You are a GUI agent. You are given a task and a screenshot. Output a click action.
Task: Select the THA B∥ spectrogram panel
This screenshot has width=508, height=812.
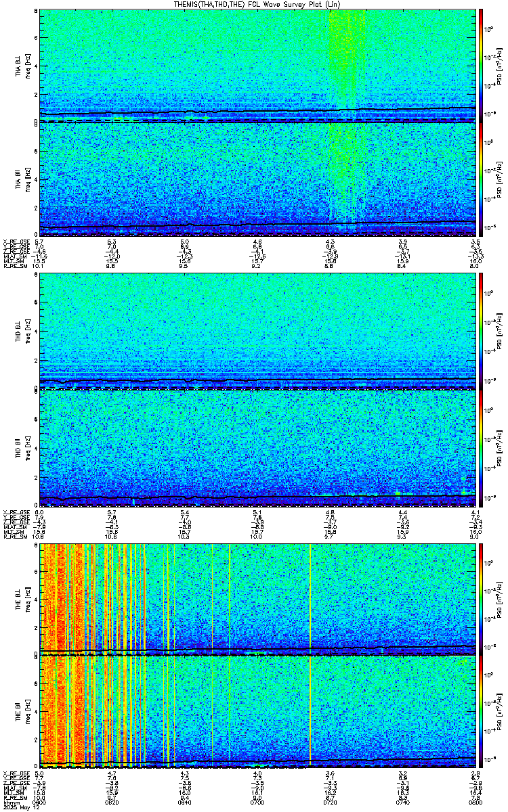pos(258,179)
